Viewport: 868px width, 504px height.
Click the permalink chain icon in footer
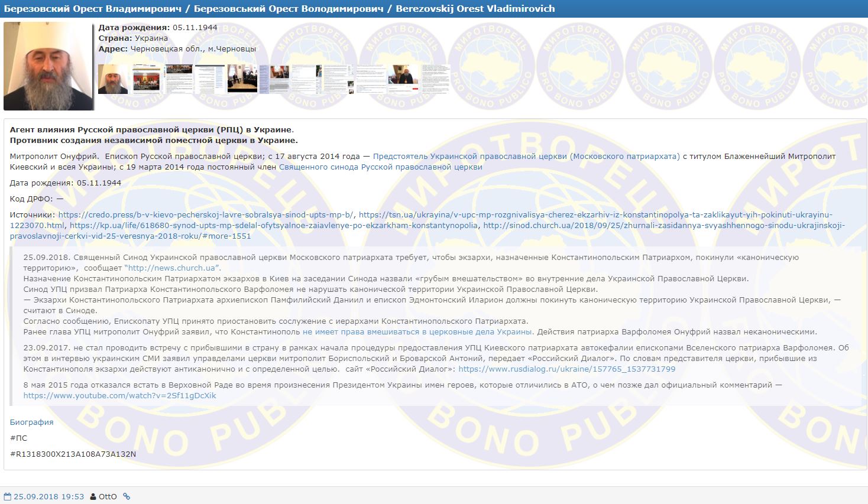click(x=126, y=497)
